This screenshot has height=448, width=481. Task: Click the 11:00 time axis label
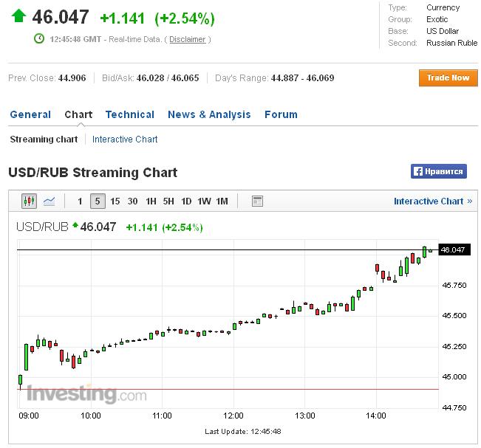click(x=162, y=416)
